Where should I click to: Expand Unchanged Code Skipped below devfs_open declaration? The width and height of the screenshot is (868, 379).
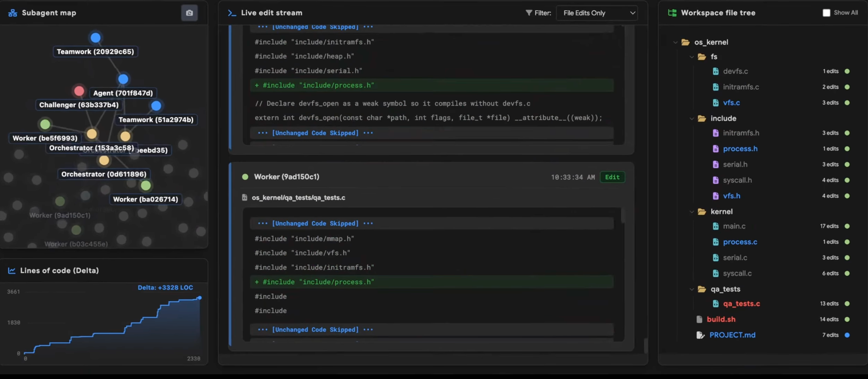(x=432, y=133)
